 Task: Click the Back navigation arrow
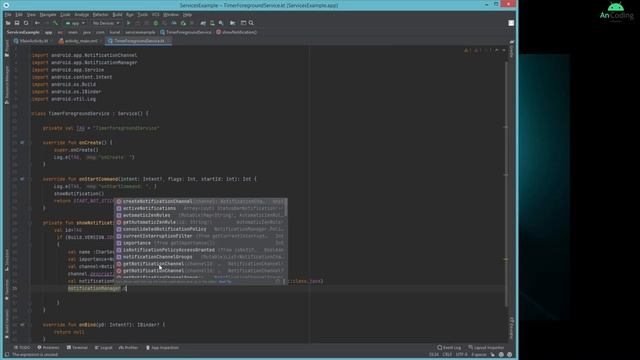37,23
